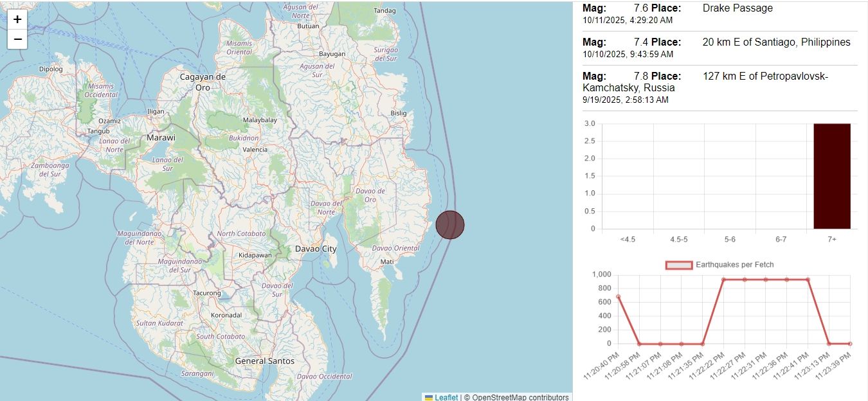The image size is (868, 401).
Task: Open the Leaflet attribution link
Action: pos(446,397)
